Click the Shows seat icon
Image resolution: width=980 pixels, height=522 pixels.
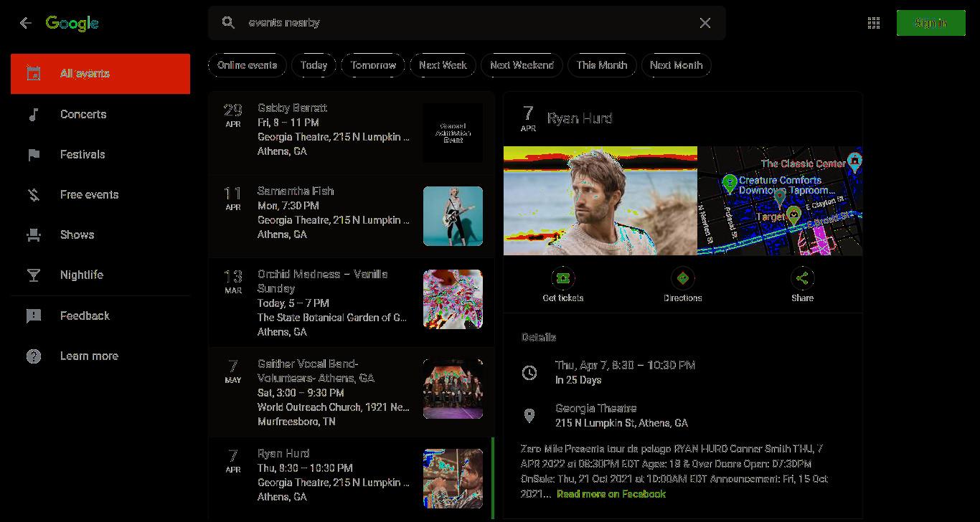[x=33, y=234]
